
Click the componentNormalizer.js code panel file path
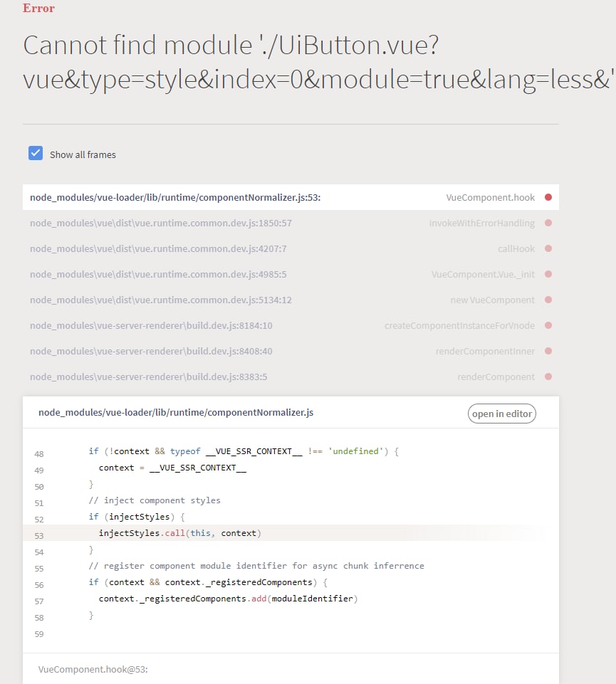176,413
